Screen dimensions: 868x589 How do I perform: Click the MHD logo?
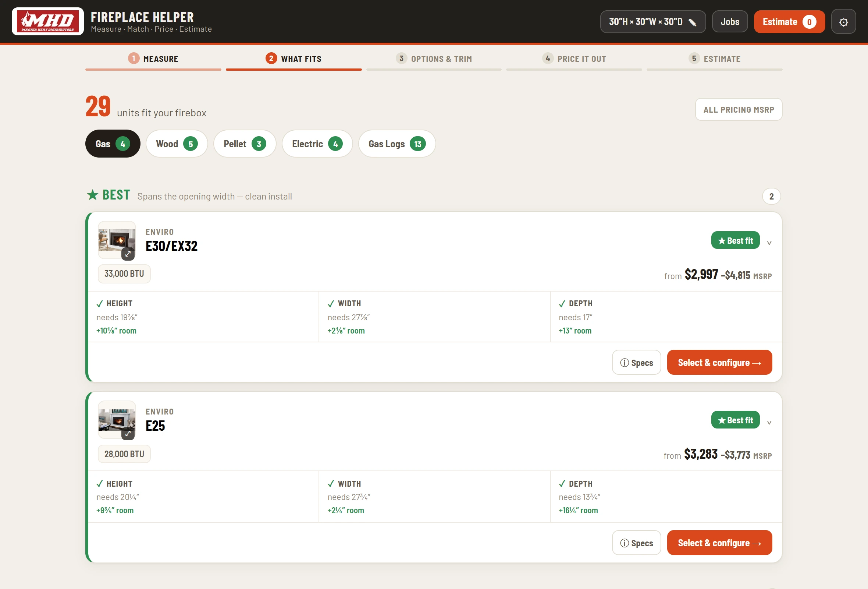pyautogui.click(x=48, y=22)
